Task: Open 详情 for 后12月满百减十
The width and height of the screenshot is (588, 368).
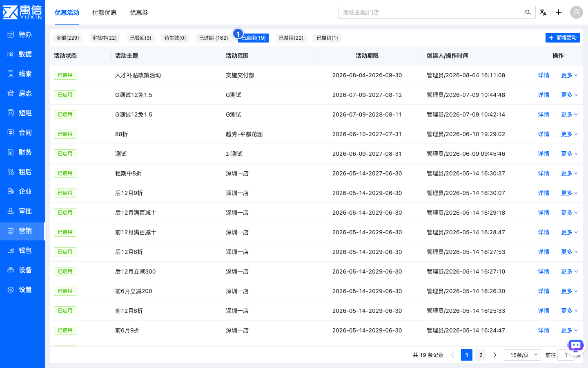Action: click(543, 213)
